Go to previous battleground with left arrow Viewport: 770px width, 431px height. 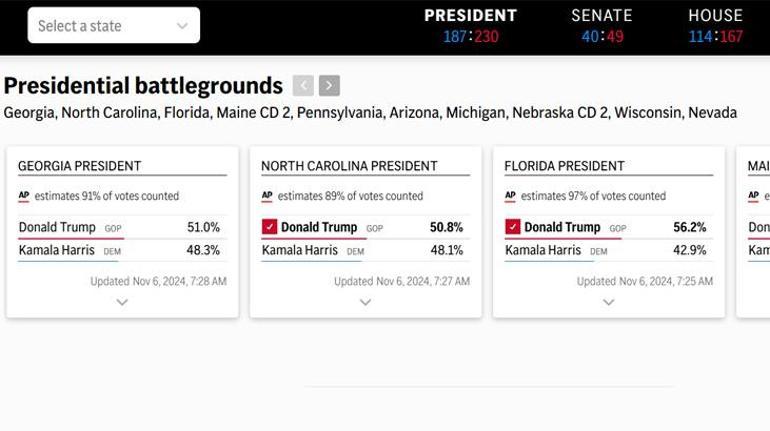[303, 86]
